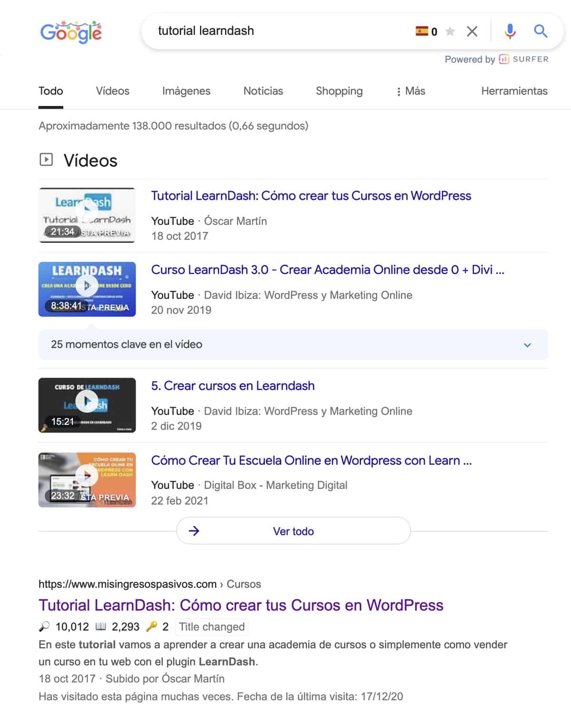This screenshot has width=571, height=728.
Task: Play the 8:38:41 LearnDash course thumbnail
Action: (x=87, y=289)
